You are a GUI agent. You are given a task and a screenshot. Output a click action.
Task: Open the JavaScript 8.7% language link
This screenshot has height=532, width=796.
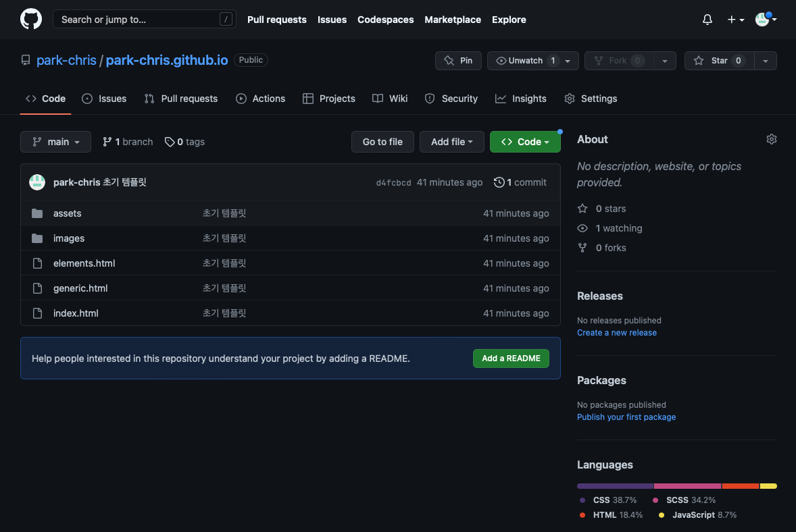[697, 514]
